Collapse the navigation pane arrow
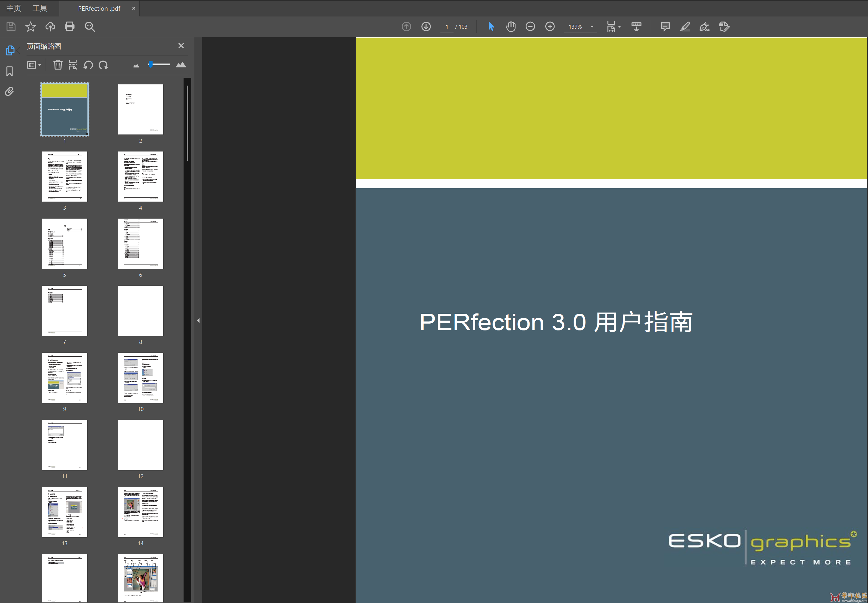Viewport: 868px width, 603px height. point(198,320)
